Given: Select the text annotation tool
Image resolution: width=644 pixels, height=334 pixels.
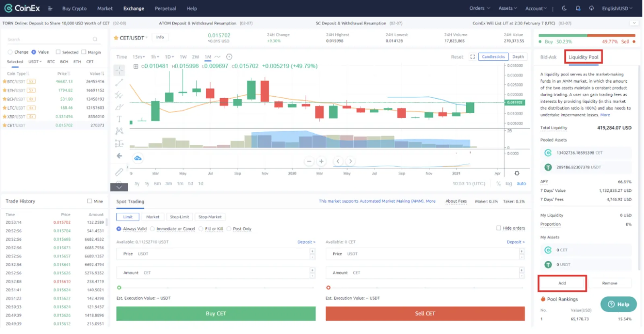Looking at the screenshot, I should point(119,119).
